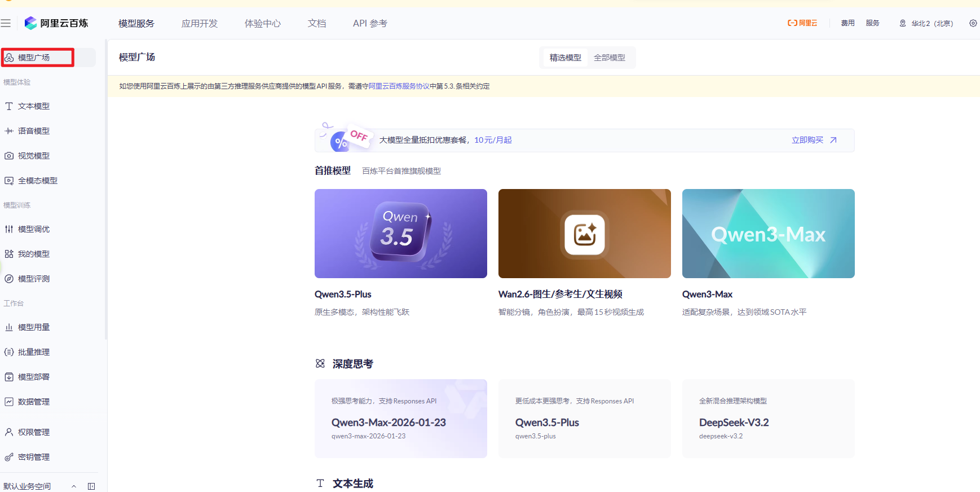Open the 模型服务 top menu
The image size is (980, 492).
point(136,23)
